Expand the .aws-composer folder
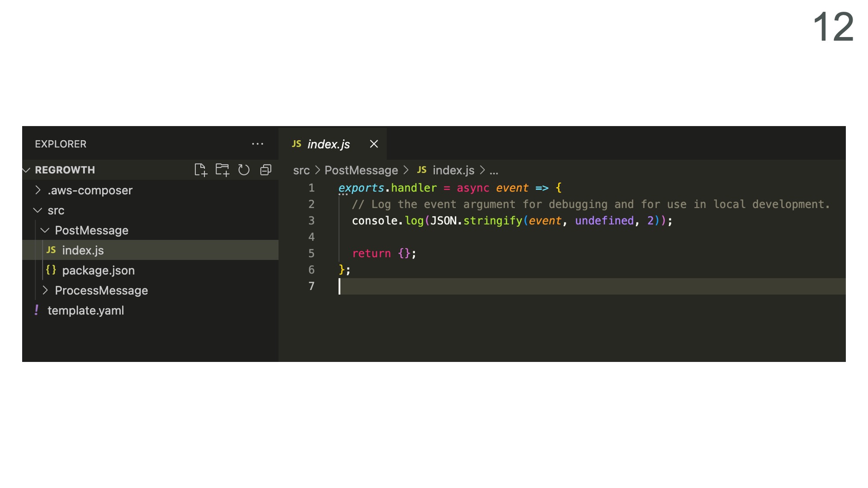868x488 pixels. 38,190
